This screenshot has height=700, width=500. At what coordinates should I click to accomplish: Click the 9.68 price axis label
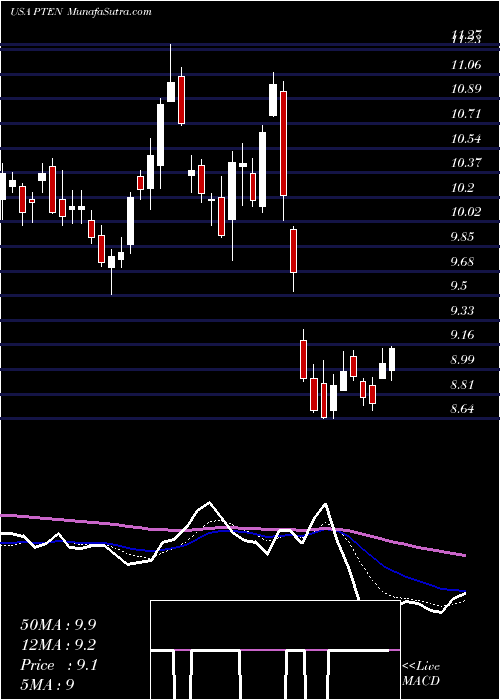[x=462, y=261]
